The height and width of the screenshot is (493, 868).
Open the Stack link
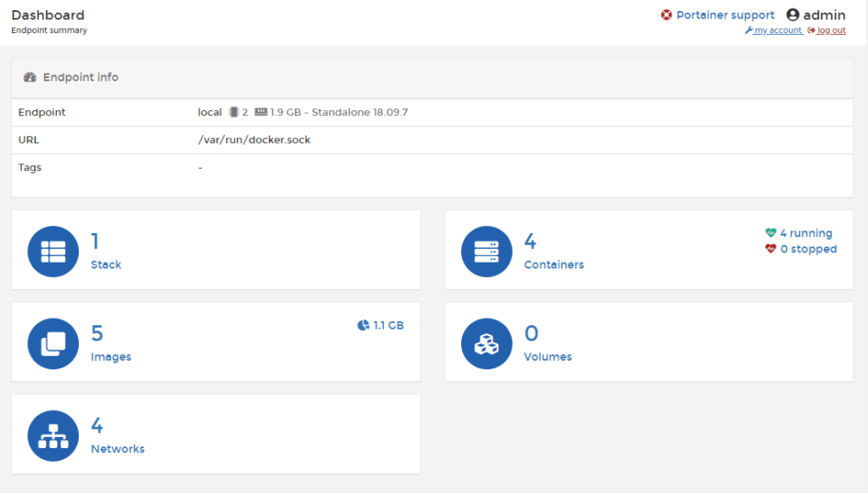pos(106,264)
